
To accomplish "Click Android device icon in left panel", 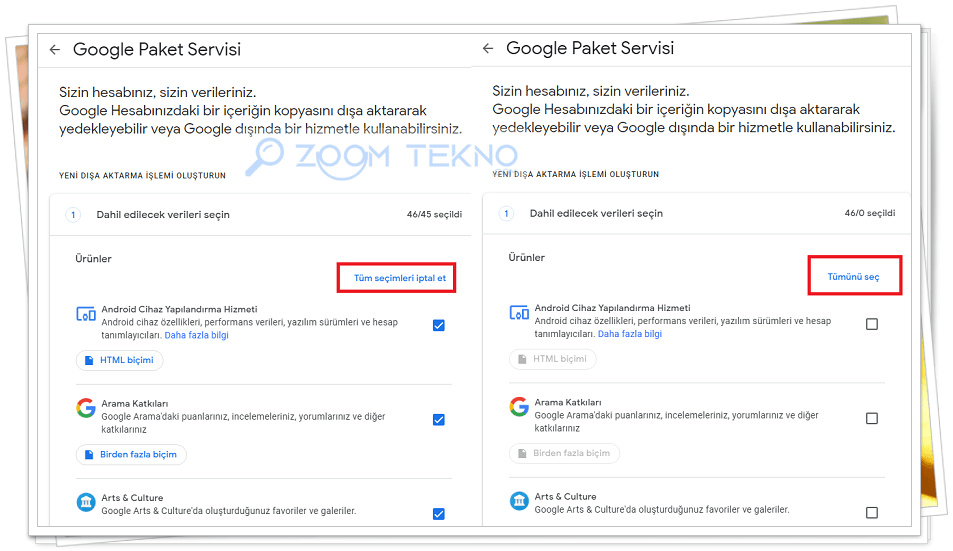I will (x=86, y=314).
